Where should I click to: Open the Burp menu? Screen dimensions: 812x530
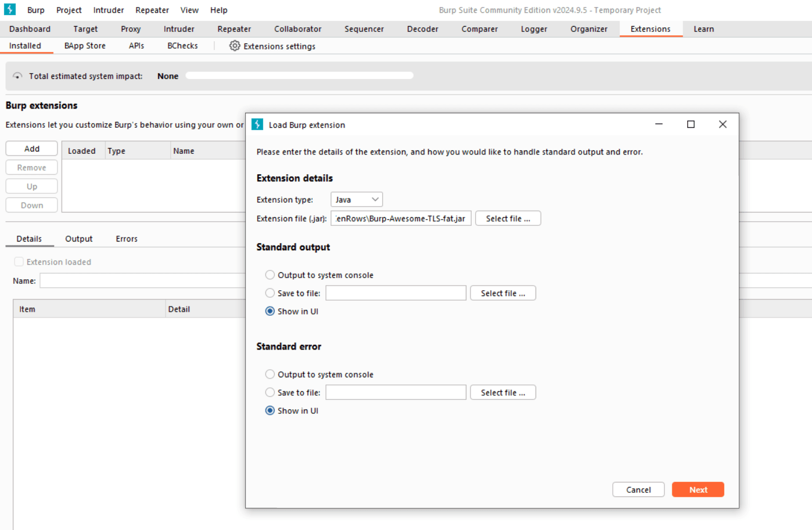[36, 10]
